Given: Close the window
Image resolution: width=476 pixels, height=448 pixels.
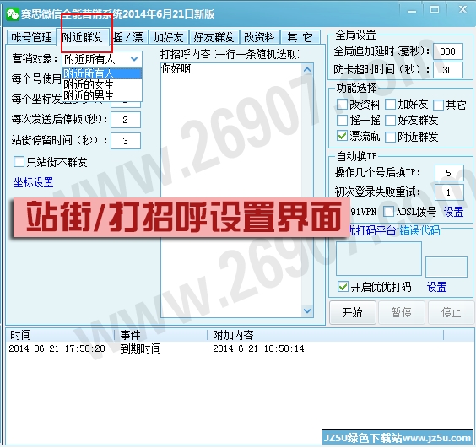Looking at the screenshot, I should click(462, 10).
